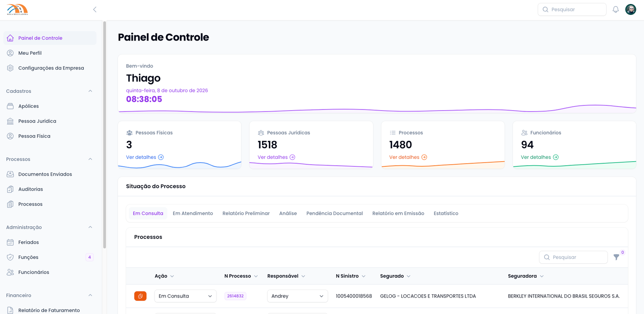
Task: Click the Feriados calendar icon
Action: point(10,242)
